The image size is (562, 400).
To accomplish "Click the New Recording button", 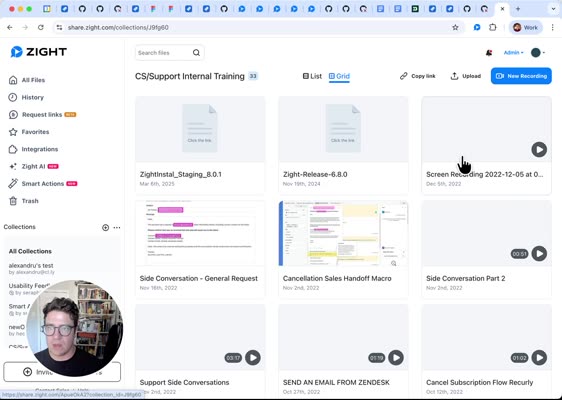I will 521,76.
